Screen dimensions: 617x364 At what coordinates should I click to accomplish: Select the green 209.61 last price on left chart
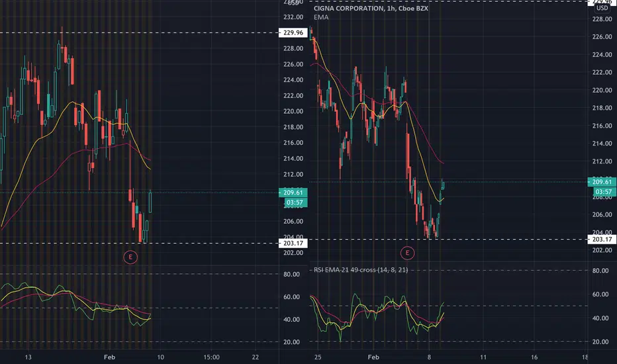(x=293, y=193)
